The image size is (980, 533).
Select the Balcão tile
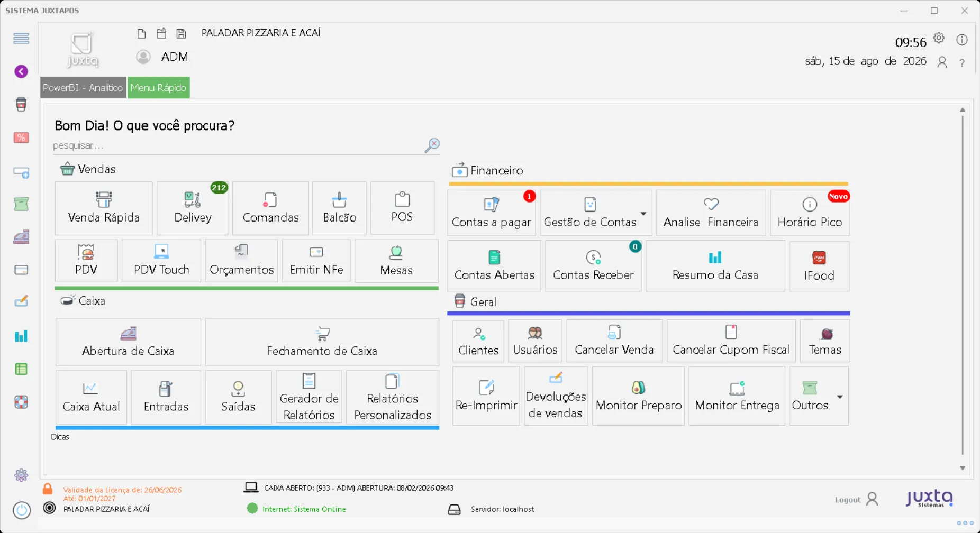pyautogui.click(x=339, y=208)
